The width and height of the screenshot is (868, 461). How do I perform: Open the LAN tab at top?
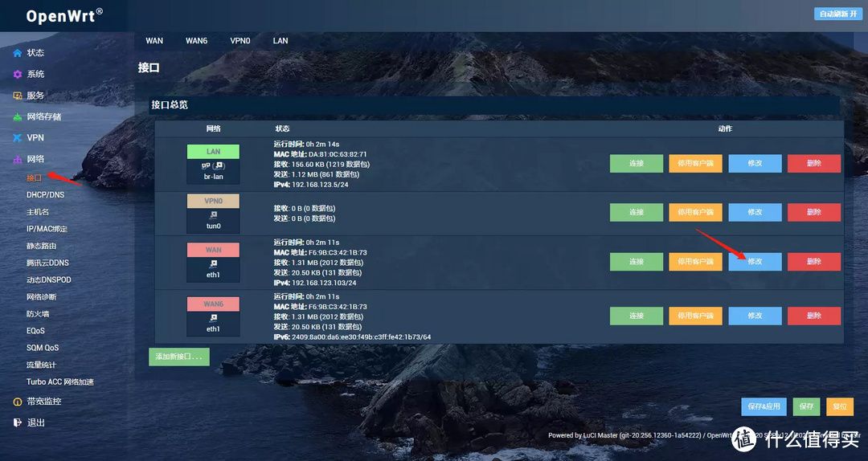(x=280, y=41)
